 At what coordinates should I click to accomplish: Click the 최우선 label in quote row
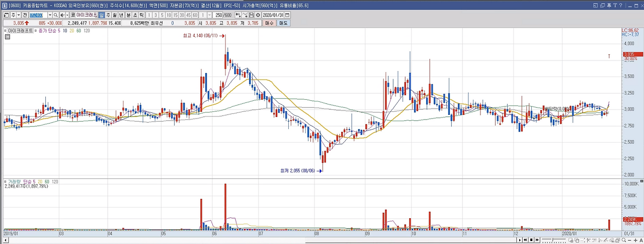pos(156,23)
